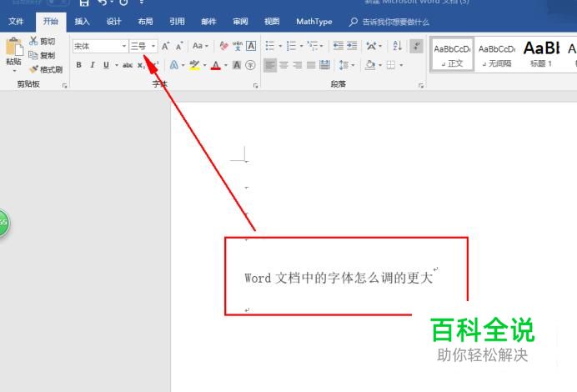Apply the 正文 (Normal) style
577x392 pixels.
pos(452,55)
